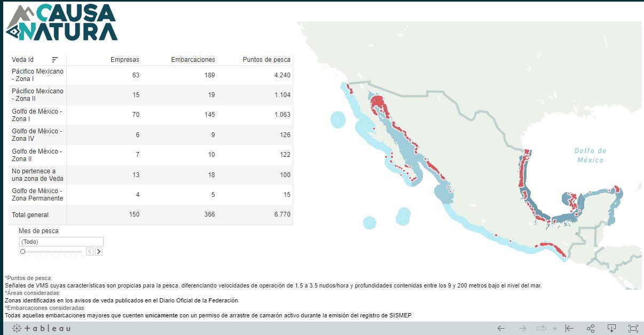Click the 1.104 puntos de pesca value

(282, 95)
